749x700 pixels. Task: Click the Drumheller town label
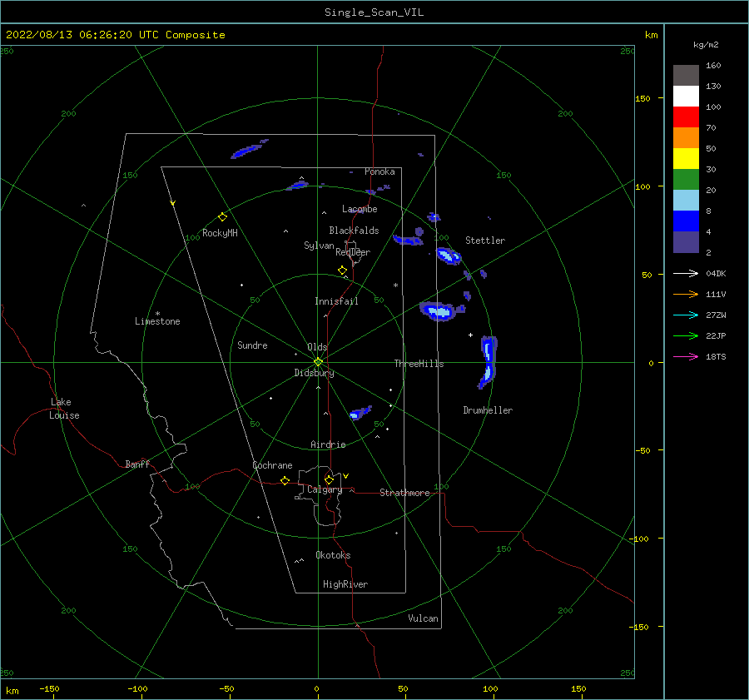(x=488, y=410)
